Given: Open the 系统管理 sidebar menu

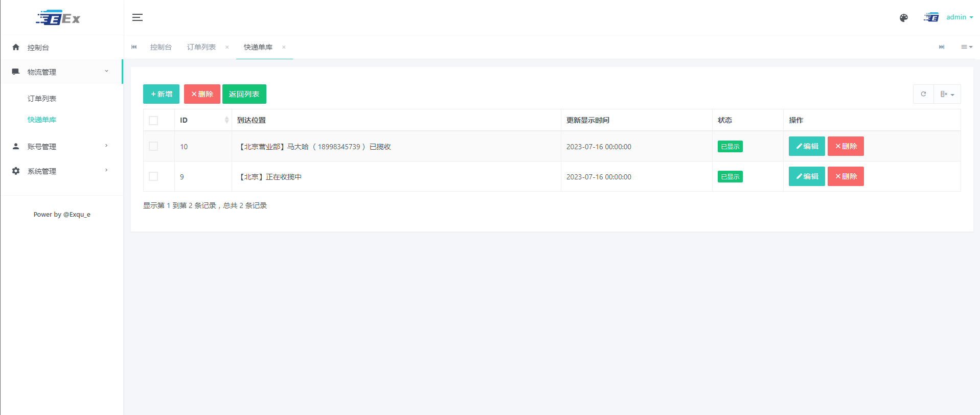Looking at the screenshot, I should (61, 171).
